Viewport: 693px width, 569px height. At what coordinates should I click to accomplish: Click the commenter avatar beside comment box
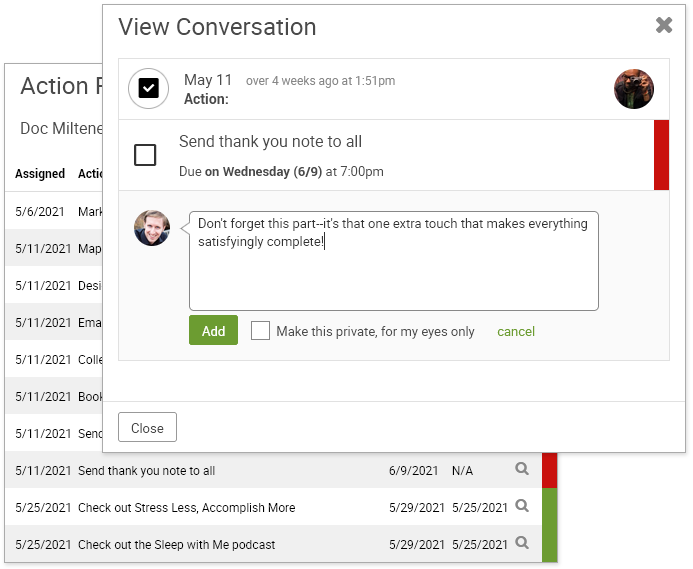tap(152, 228)
